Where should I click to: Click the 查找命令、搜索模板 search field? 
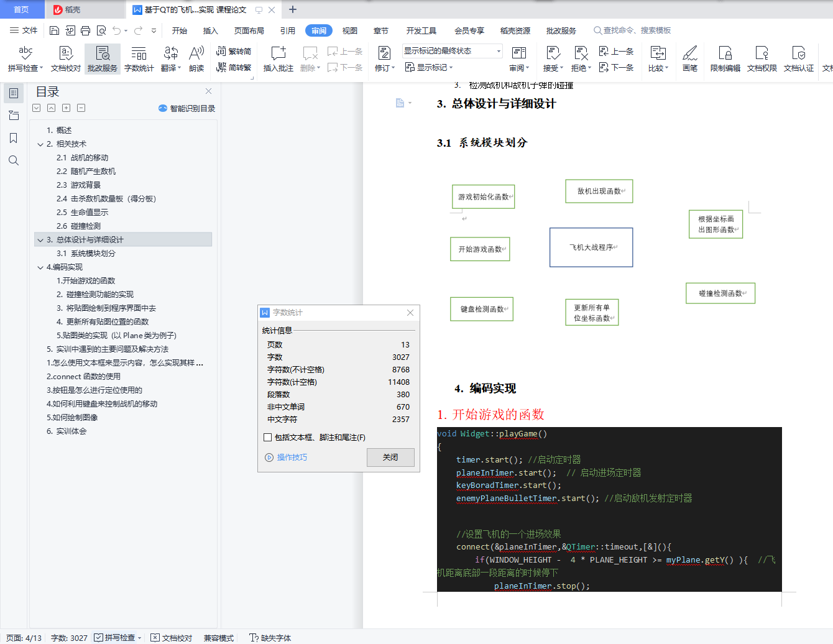tap(632, 30)
